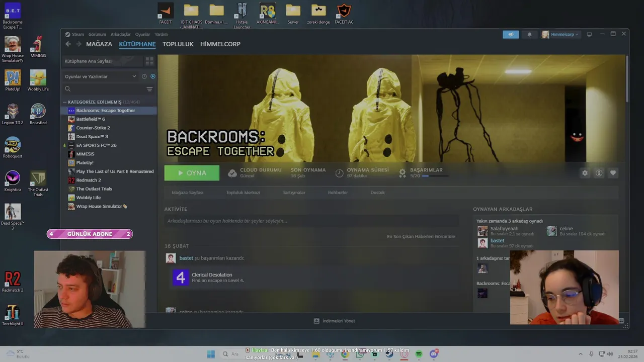This screenshot has width=644, height=362.
Task: Select Wobbly Life in the library list
Action: (109, 198)
